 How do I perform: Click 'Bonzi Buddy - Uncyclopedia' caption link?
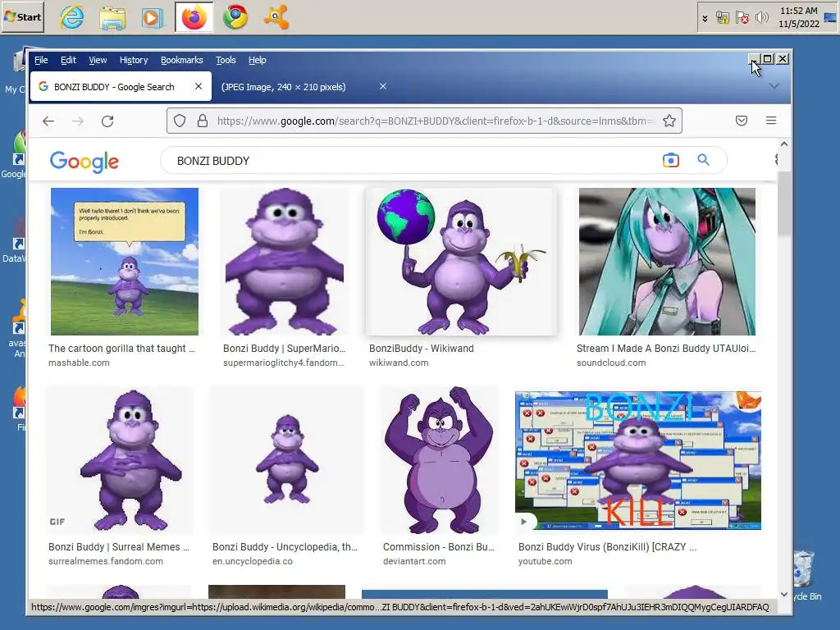click(x=285, y=547)
